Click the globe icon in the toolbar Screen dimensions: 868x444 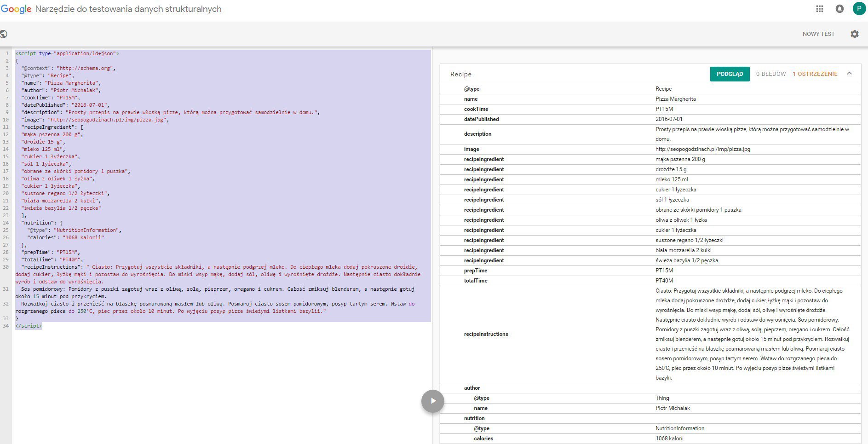pyautogui.click(x=4, y=34)
